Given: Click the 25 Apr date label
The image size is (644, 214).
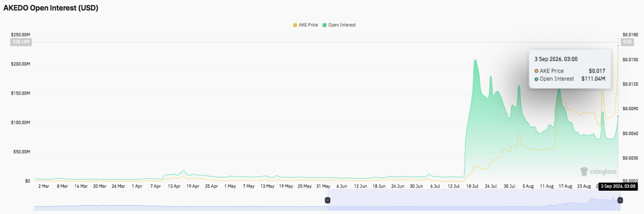Looking at the screenshot, I should point(211,186).
